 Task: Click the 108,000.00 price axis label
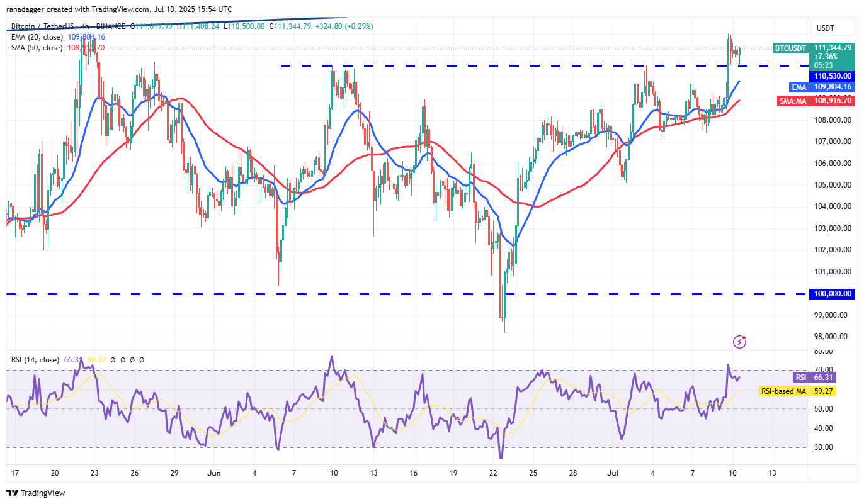(833, 120)
